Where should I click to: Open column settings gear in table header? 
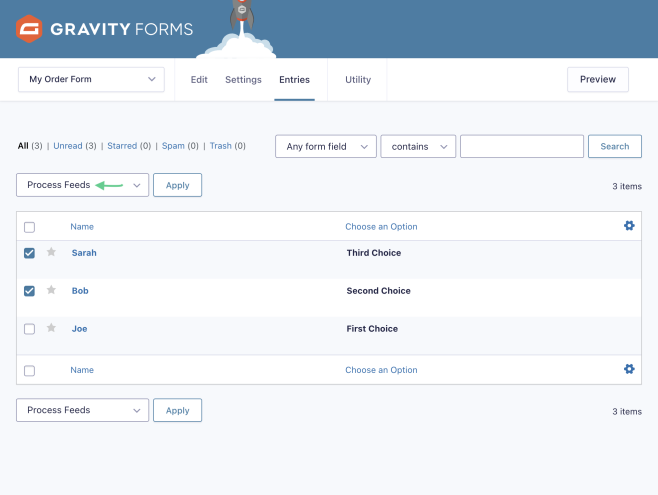[629, 226]
